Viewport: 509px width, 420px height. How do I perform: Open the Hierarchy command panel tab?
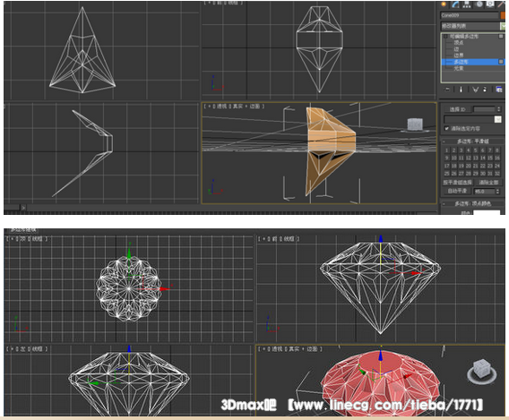pyautogui.click(x=467, y=4)
